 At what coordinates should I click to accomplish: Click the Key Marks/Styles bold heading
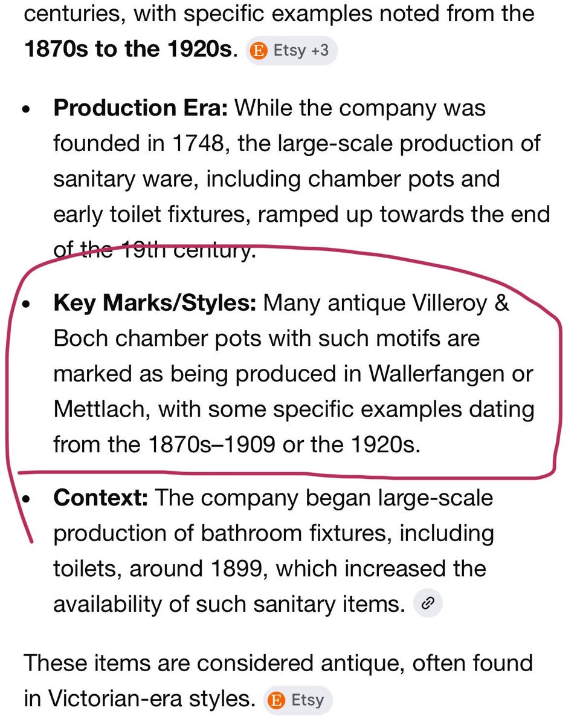(x=155, y=303)
